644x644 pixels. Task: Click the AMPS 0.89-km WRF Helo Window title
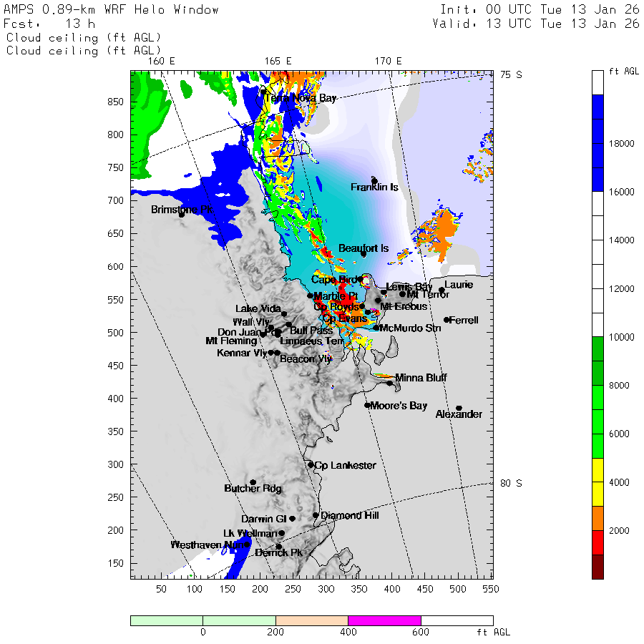click(x=112, y=10)
